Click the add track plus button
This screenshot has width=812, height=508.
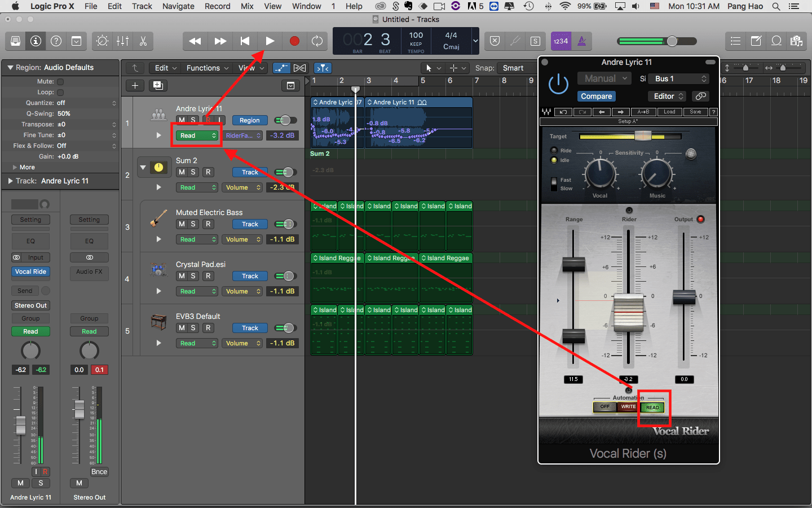(135, 86)
